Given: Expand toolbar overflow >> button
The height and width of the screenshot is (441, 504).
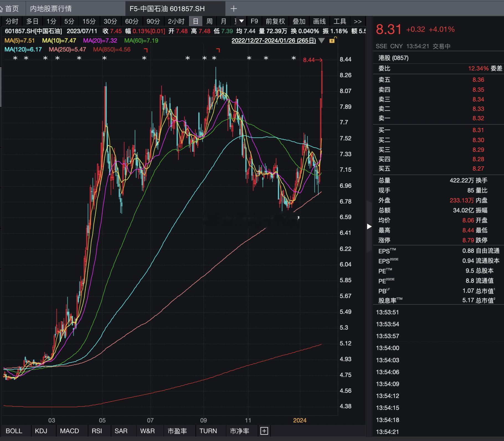Looking at the screenshot, I should 358,21.
